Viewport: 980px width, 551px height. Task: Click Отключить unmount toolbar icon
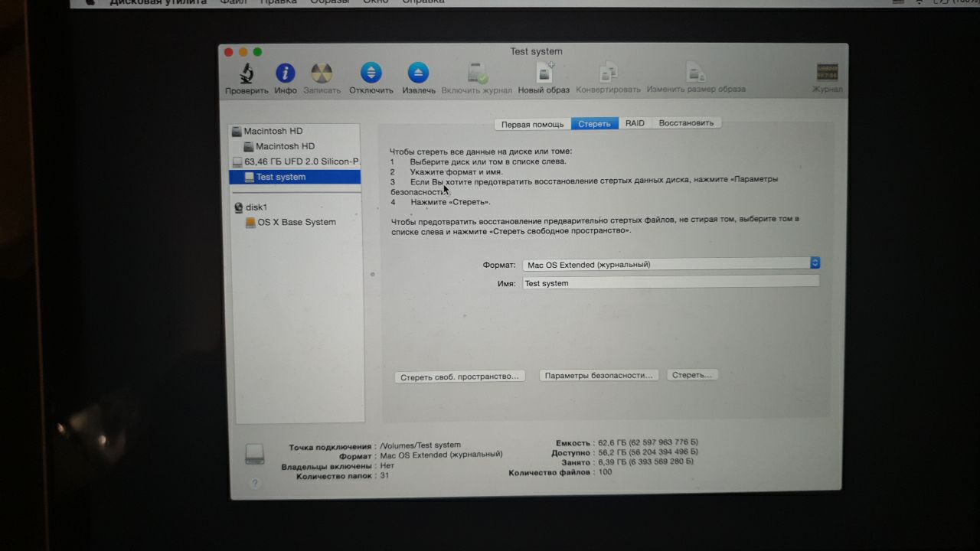click(371, 73)
